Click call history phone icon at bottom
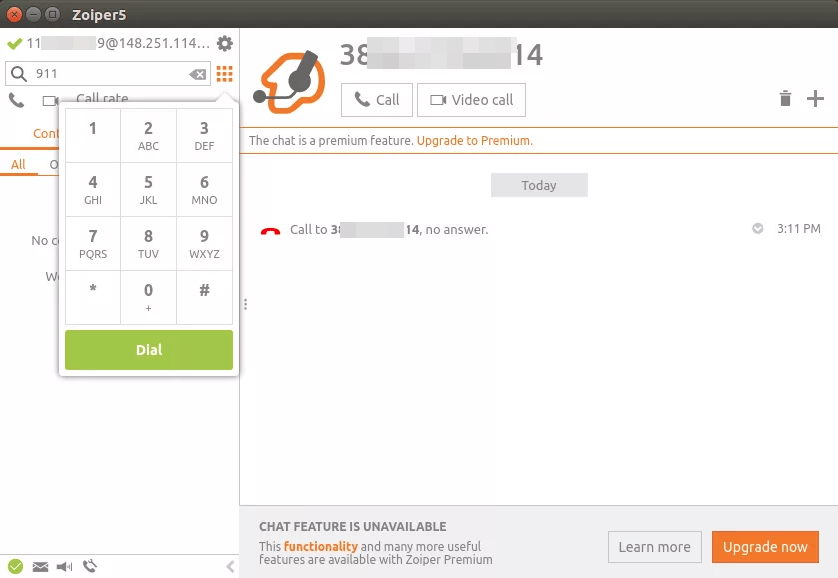838x578 pixels. (90, 566)
